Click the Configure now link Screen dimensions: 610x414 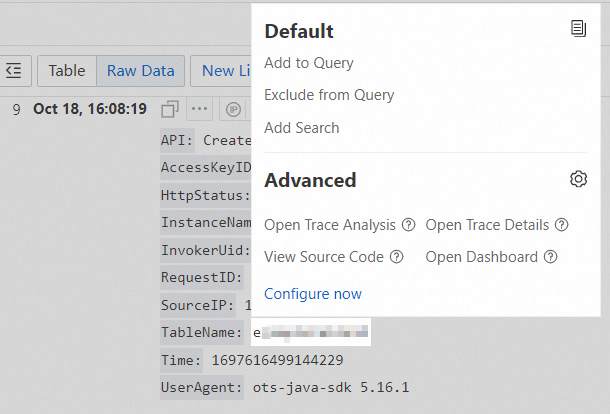[313, 294]
